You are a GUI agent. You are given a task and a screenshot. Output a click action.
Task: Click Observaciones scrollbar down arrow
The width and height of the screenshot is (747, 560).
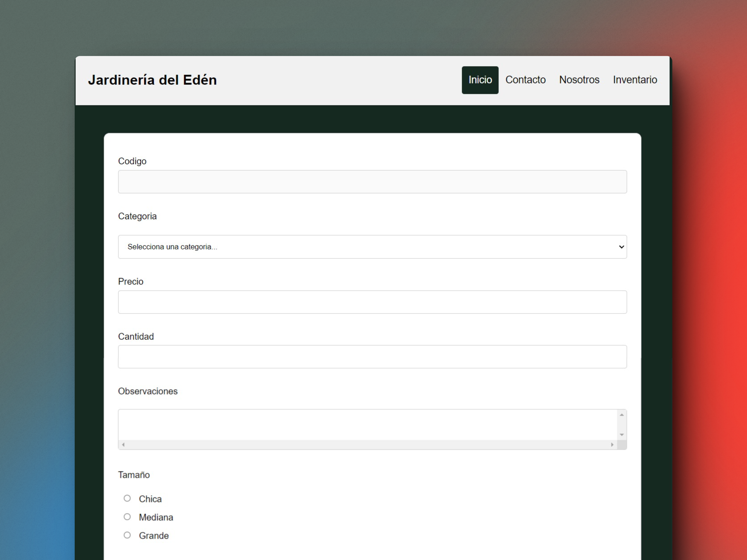pos(622,435)
